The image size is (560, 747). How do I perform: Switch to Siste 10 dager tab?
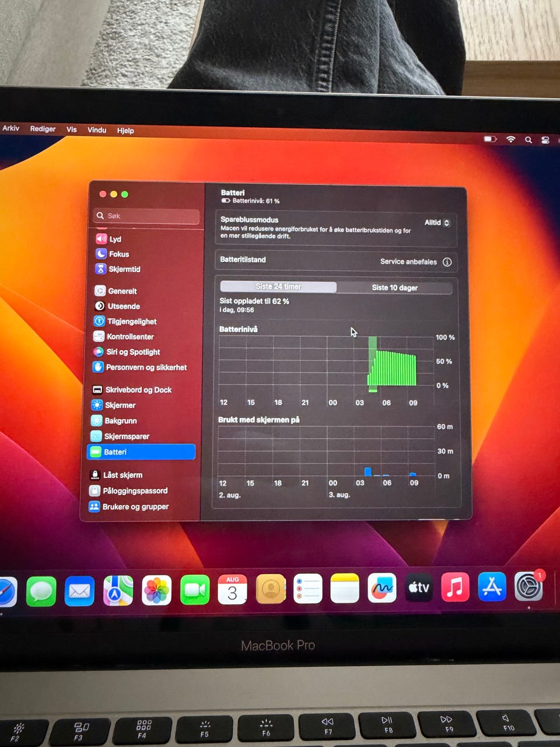pyautogui.click(x=394, y=287)
